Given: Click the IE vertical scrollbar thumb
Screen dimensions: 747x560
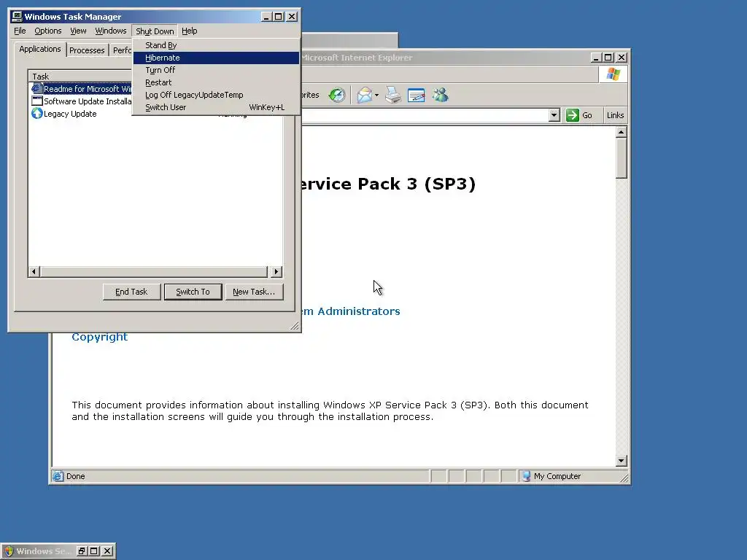Looking at the screenshot, I should pos(622,158).
